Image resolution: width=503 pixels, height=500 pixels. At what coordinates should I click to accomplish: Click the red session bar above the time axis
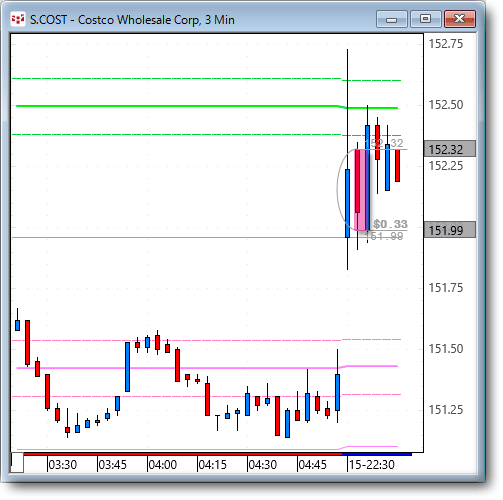click(x=183, y=454)
